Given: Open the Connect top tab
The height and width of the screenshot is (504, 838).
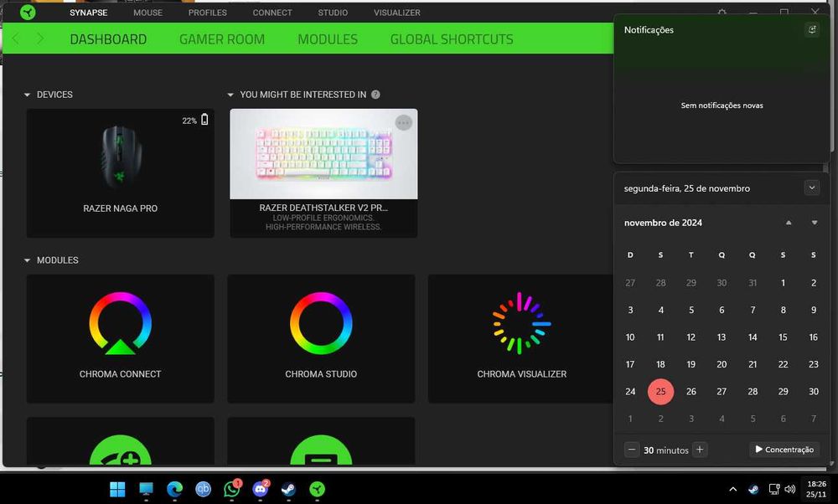Looking at the screenshot, I should (x=272, y=13).
